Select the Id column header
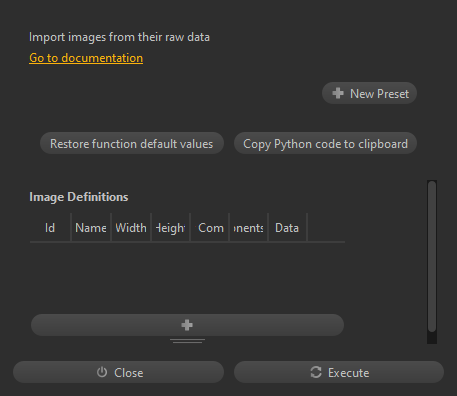The height and width of the screenshot is (396, 457). coord(50,228)
